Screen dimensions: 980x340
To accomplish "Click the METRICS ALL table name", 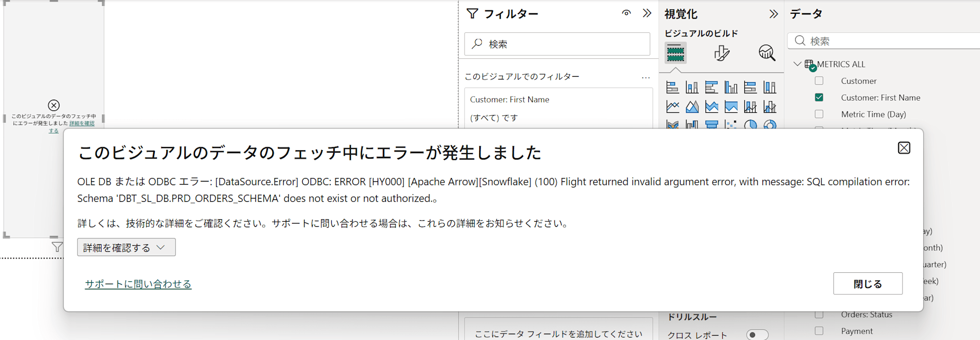I will click(841, 64).
